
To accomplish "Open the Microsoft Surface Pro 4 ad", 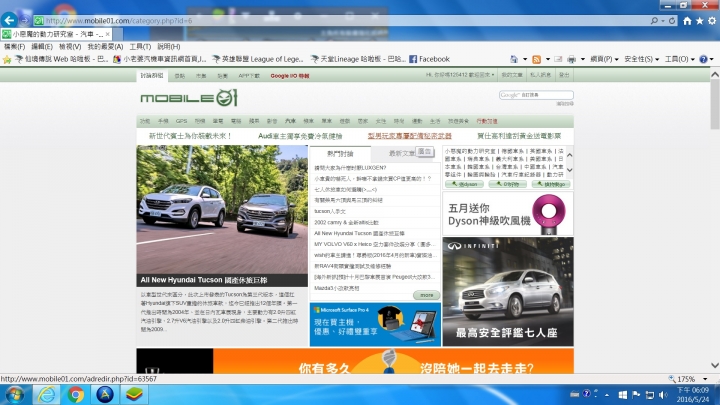I will [x=375, y=324].
